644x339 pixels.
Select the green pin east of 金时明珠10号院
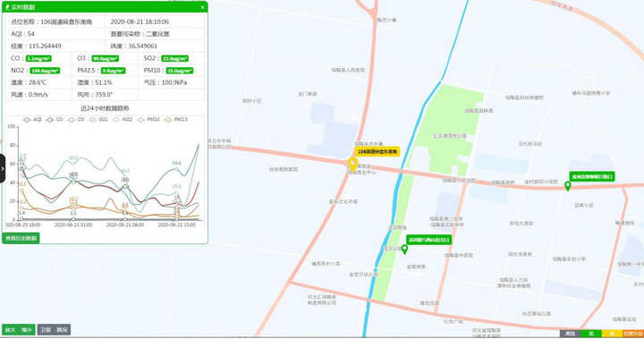point(568,186)
